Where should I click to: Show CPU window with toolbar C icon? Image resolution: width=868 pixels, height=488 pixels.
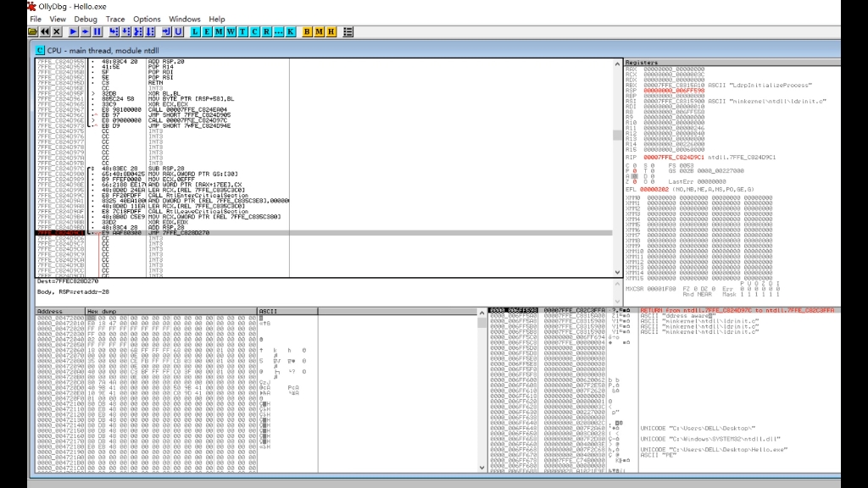(254, 32)
